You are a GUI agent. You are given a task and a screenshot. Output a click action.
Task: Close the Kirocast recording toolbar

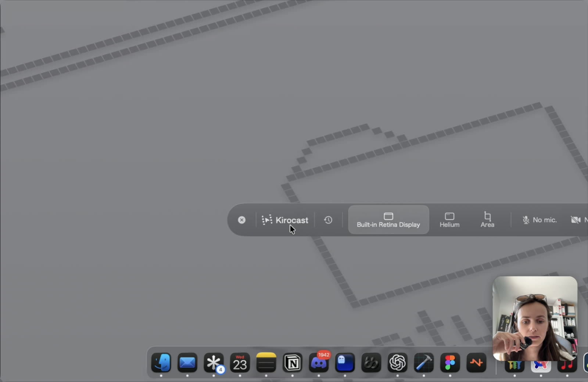(x=241, y=220)
